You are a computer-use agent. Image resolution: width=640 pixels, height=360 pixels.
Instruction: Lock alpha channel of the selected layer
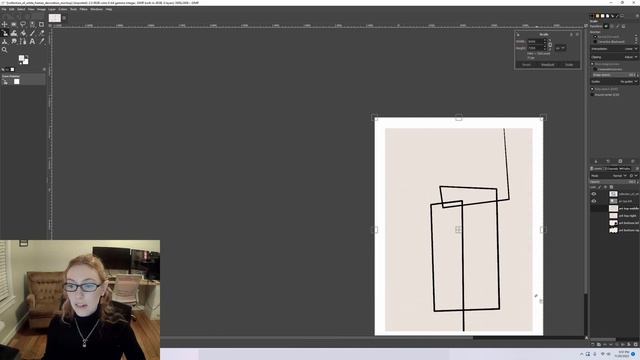pos(611,187)
